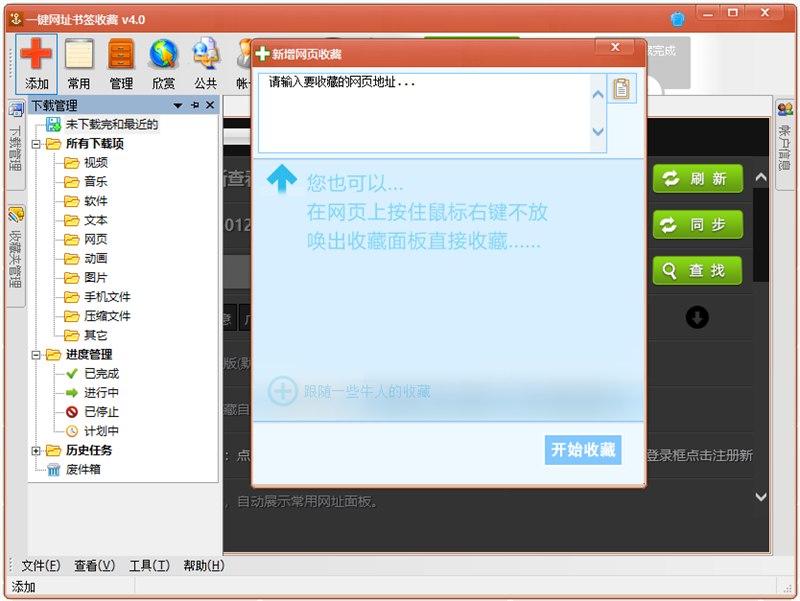The image size is (800, 601).
Task: Close the 新增网页收藏 dialog
Action: pos(615,47)
